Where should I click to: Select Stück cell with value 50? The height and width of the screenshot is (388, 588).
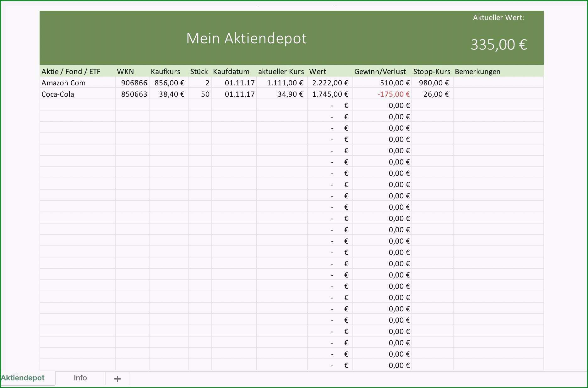click(200, 94)
